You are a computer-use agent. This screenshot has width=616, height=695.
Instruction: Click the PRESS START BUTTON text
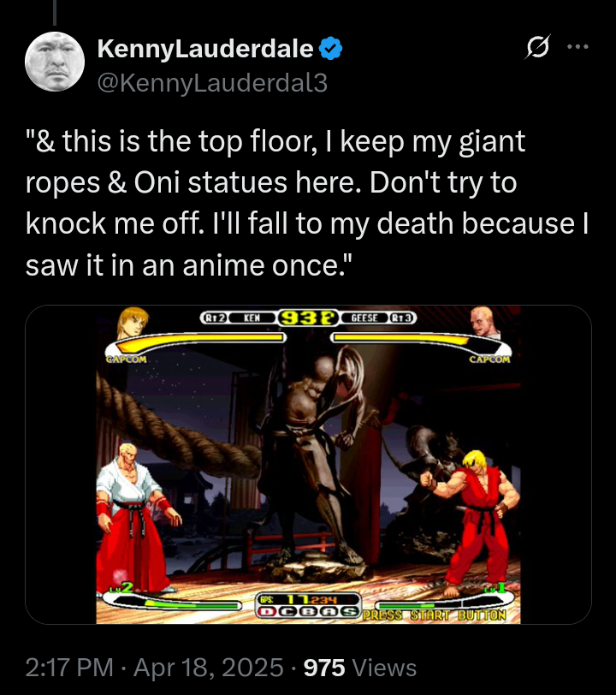click(x=435, y=615)
